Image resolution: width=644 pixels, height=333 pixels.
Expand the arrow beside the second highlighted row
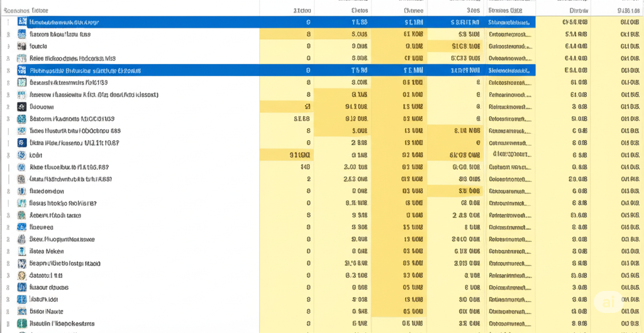pyautogui.click(x=8, y=70)
